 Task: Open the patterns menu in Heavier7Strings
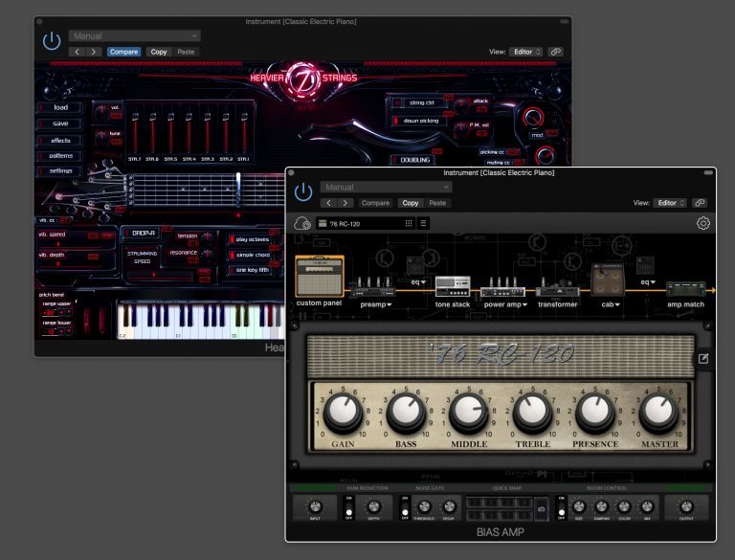click(x=60, y=155)
